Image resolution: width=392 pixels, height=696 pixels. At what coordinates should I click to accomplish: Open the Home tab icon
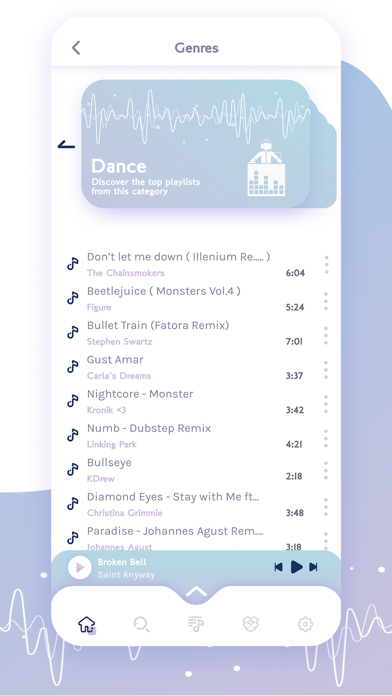point(87,625)
